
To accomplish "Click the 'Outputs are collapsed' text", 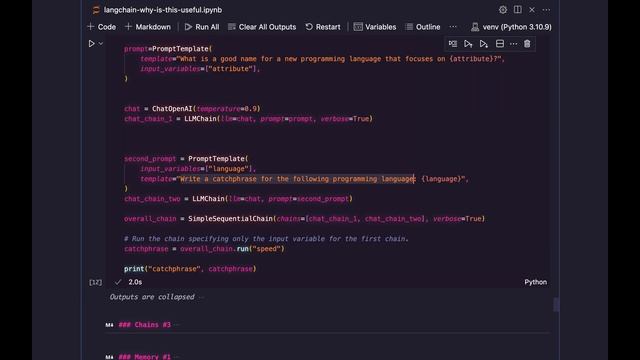I will tap(152, 297).
